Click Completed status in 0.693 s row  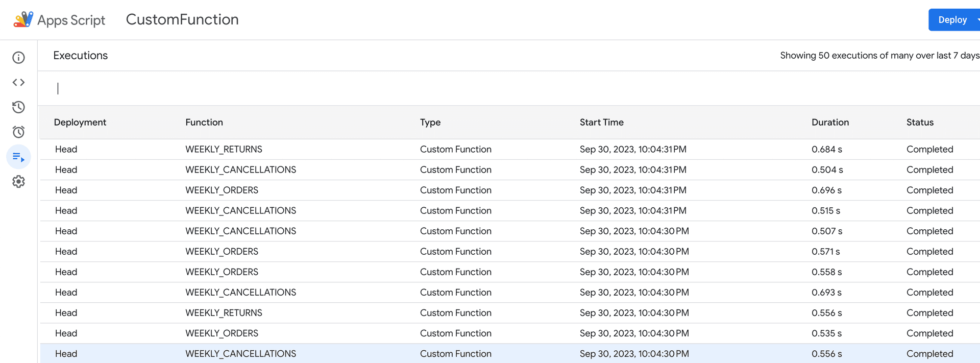coord(930,292)
